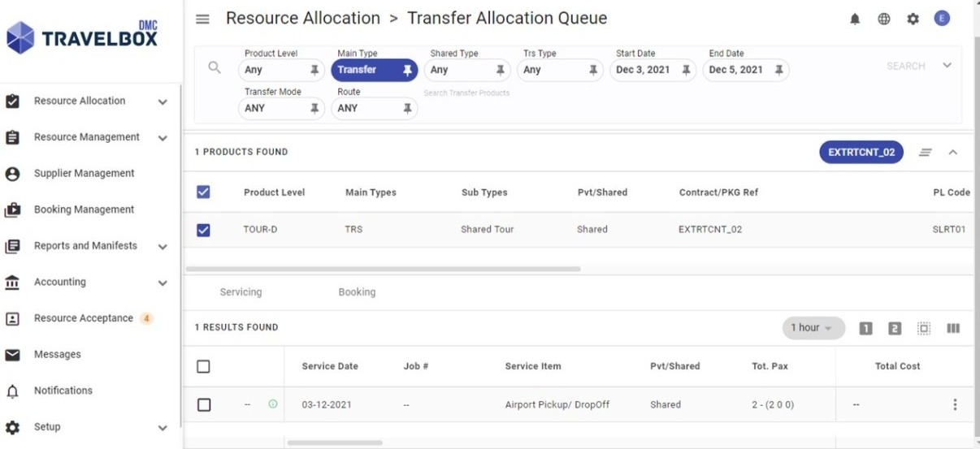Click the Search Transfer Products field

(467, 93)
